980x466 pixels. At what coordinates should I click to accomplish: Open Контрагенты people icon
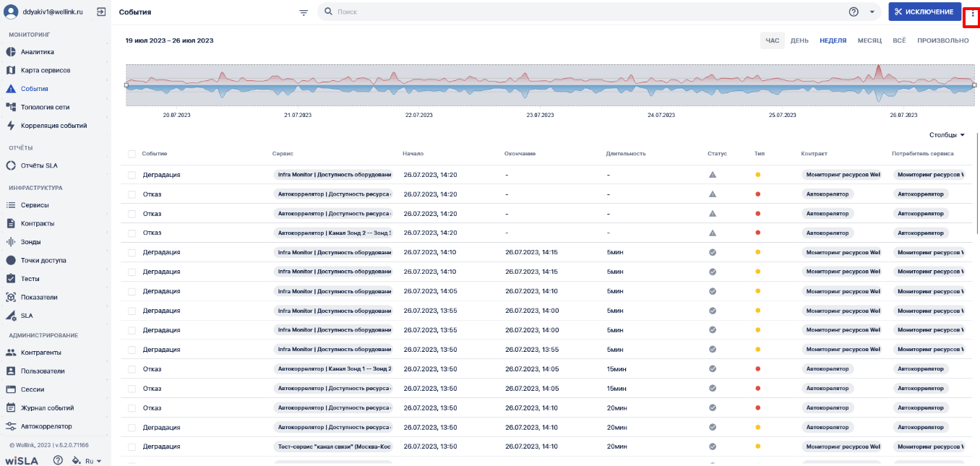(11, 353)
